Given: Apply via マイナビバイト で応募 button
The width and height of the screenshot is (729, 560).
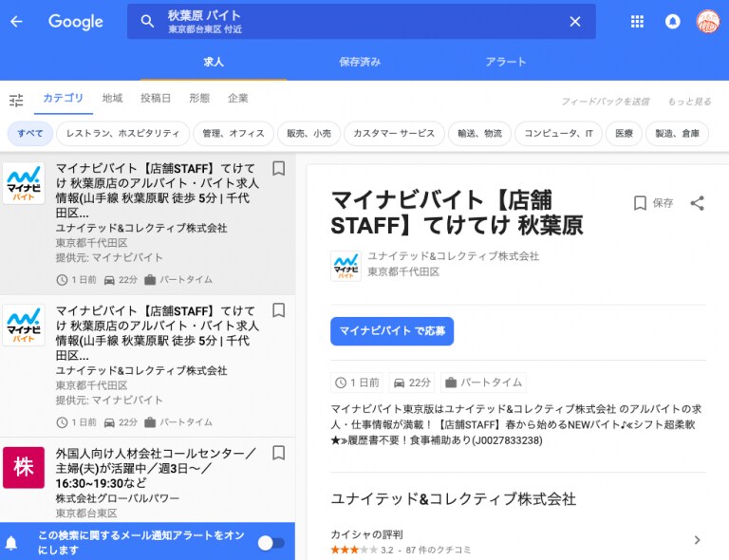Looking at the screenshot, I should (x=392, y=331).
